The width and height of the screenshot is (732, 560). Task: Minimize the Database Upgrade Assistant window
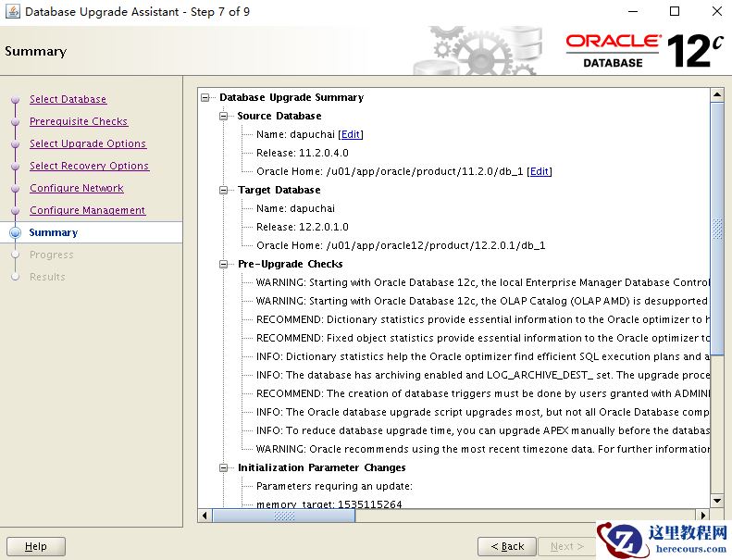coord(633,11)
